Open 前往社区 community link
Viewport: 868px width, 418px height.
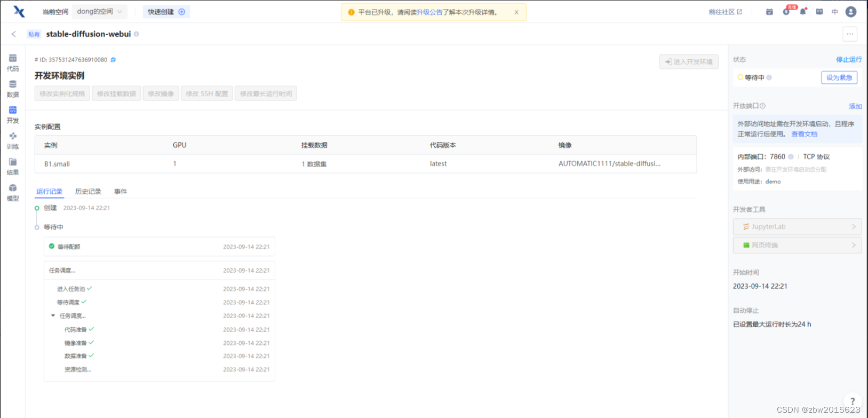[x=726, y=12]
